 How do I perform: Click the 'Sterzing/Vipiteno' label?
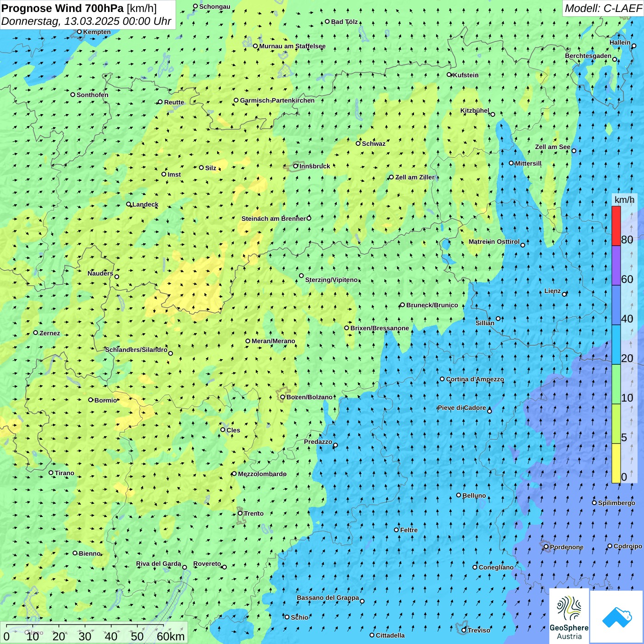(x=332, y=280)
